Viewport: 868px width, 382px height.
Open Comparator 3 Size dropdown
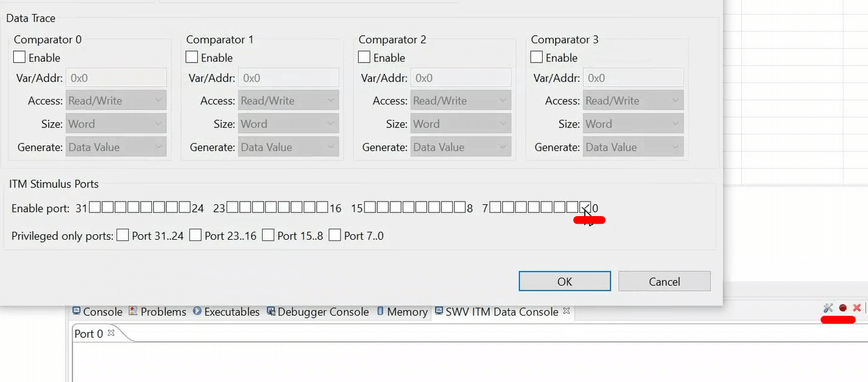[x=633, y=123]
